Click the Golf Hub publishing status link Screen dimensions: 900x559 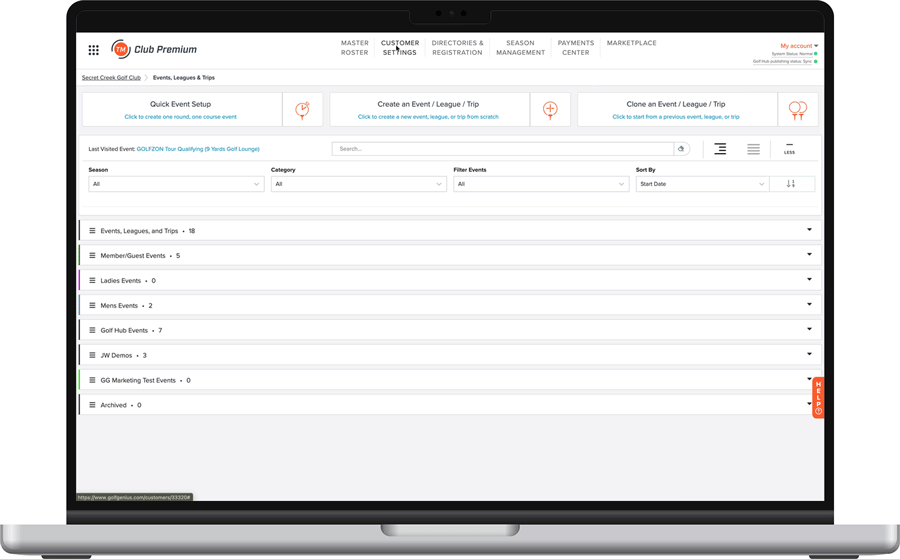pyautogui.click(x=782, y=61)
